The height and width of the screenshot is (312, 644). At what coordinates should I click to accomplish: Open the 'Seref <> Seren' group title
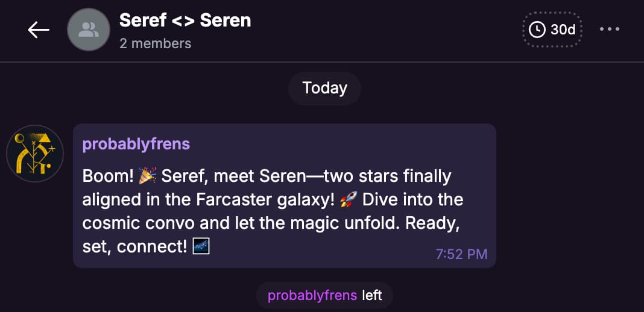[185, 20]
